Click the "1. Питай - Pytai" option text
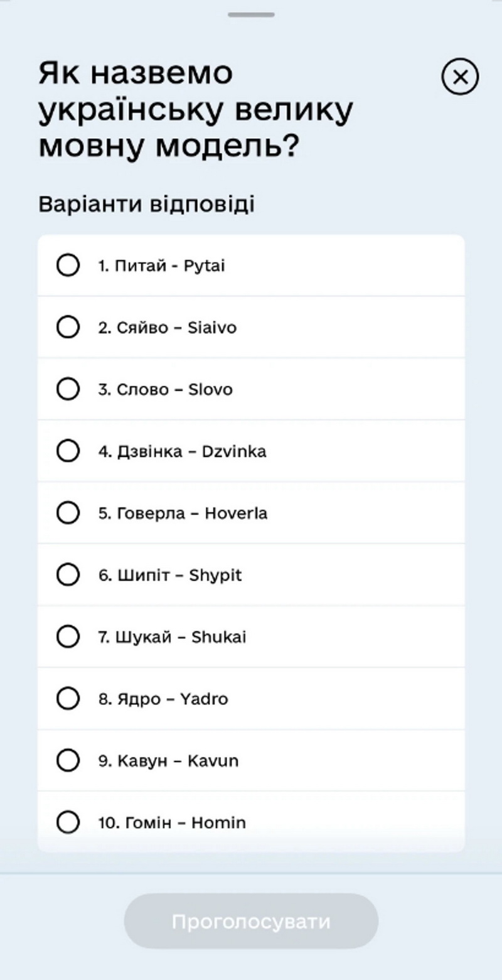Viewport: 502px width, 980px height. pos(161,266)
